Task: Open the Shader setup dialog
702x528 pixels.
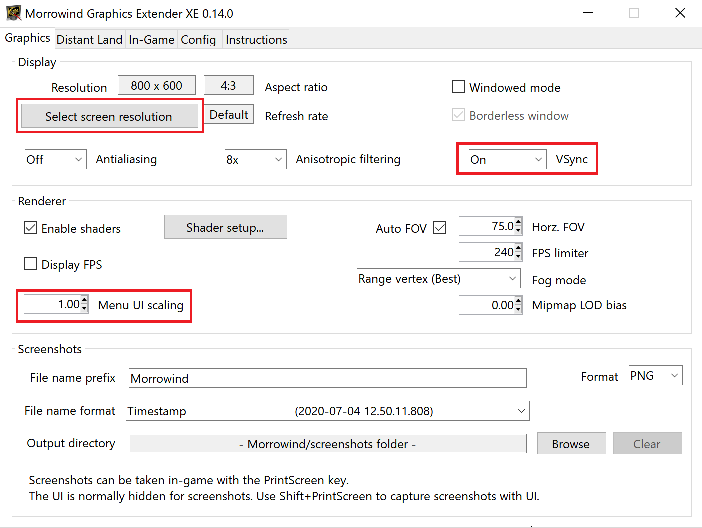Action: pyautogui.click(x=225, y=228)
